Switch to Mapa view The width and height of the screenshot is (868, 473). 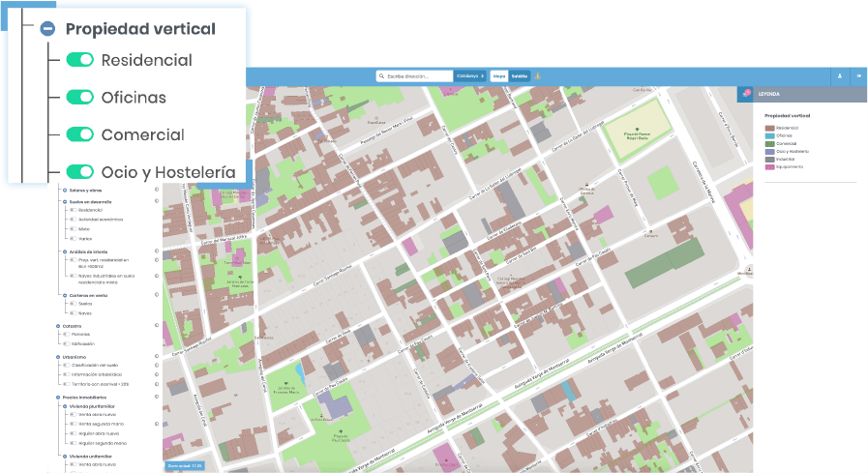tap(498, 75)
